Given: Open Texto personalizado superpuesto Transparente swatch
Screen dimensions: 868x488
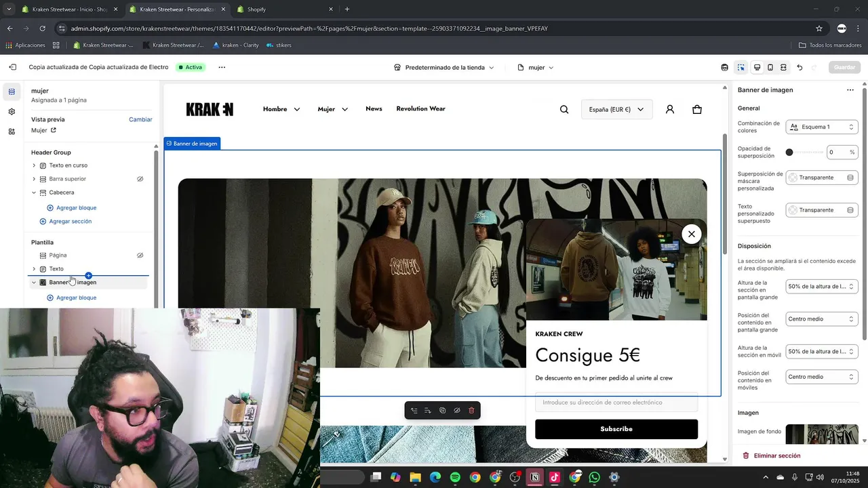Looking at the screenshot, I should click(x=822, y=210).
